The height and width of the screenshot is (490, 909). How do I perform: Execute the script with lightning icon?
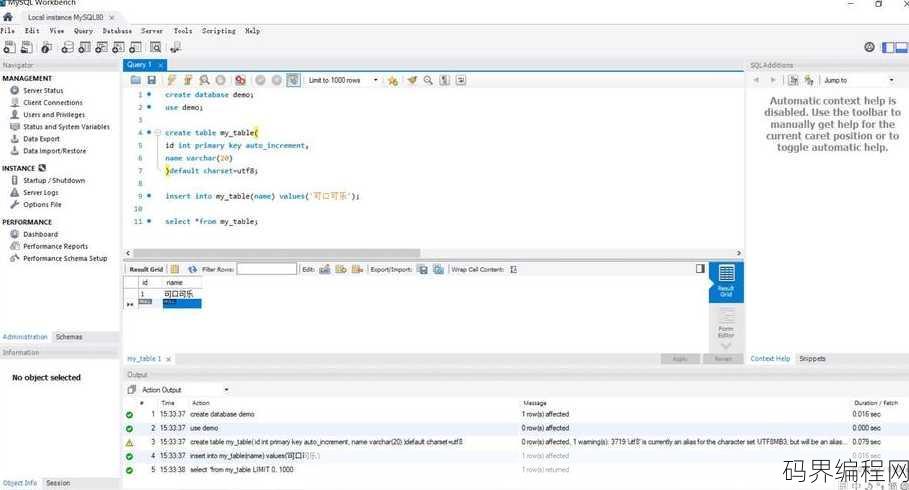tap(171, 80)
